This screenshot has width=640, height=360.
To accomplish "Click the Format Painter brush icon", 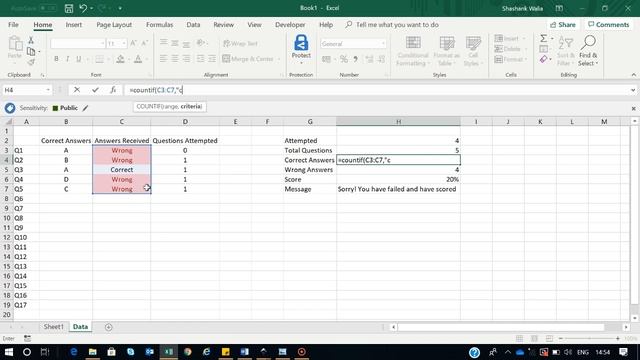I will pyautogui.click(x=31, y=62).
